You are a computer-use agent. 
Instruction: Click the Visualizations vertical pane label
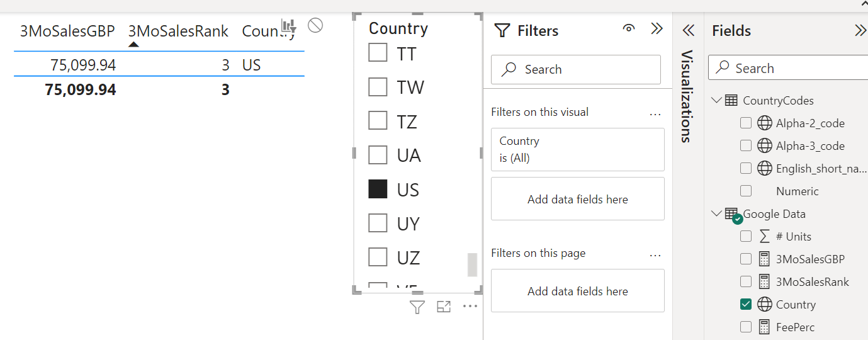pos(687,96)
